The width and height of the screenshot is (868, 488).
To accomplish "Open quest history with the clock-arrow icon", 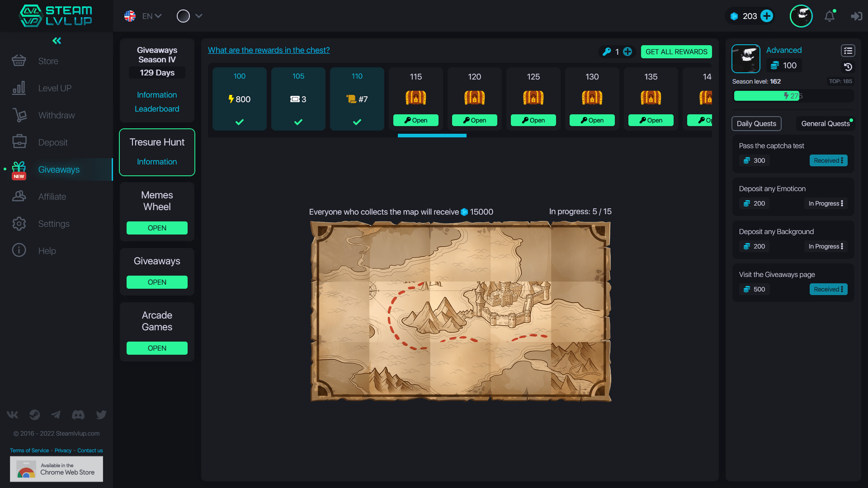I will (x=848, y=67).
